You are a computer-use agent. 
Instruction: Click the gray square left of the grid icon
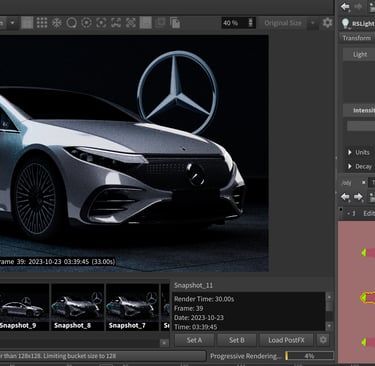tap(27, 23)
